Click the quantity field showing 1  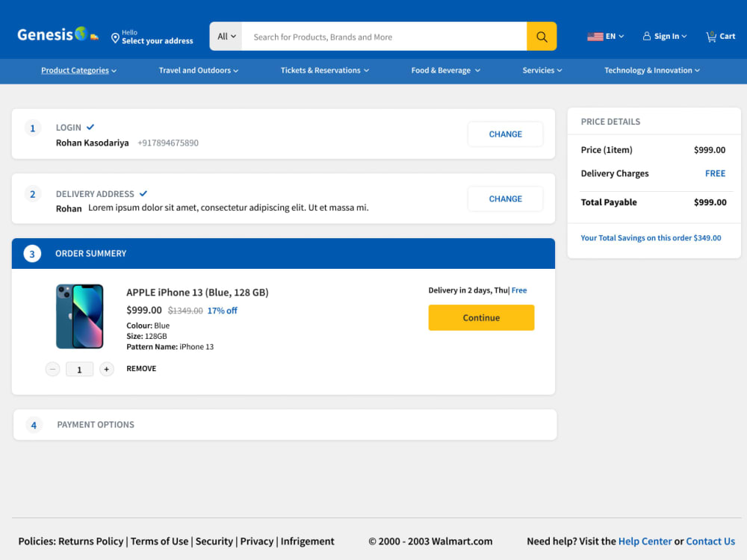pos(79,370)
